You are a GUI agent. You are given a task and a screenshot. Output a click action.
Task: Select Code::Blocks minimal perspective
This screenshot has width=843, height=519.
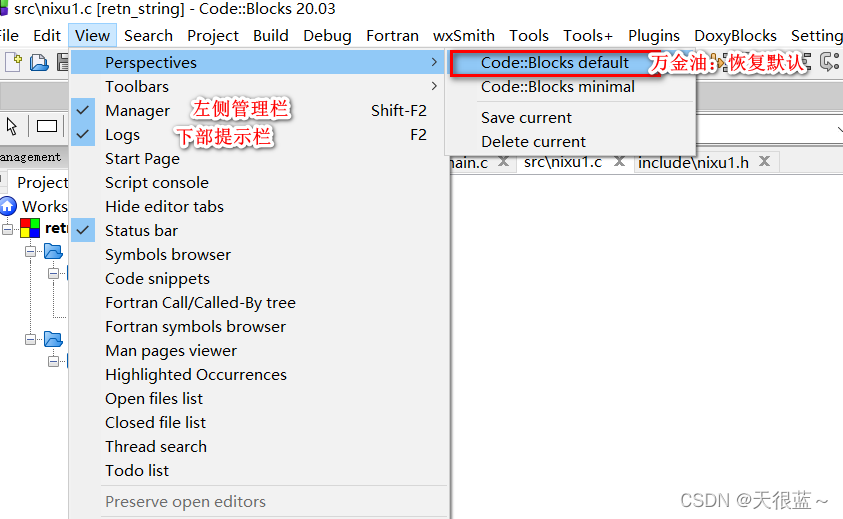[x=571, y=87]
